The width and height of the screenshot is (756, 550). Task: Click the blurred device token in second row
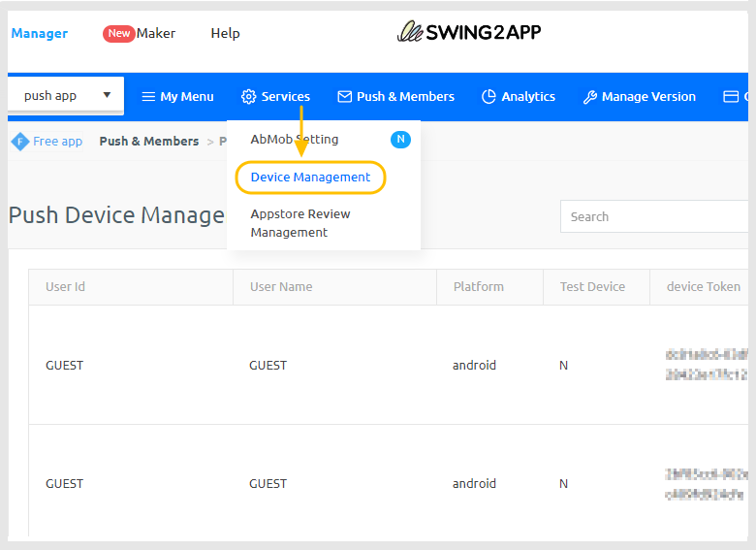707,484
